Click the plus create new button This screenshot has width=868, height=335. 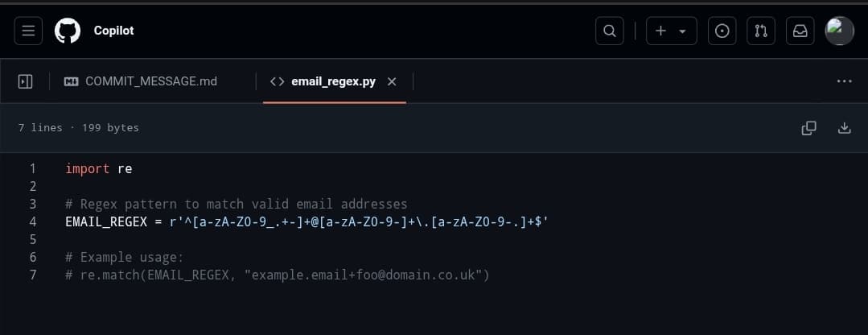[670, 31]
